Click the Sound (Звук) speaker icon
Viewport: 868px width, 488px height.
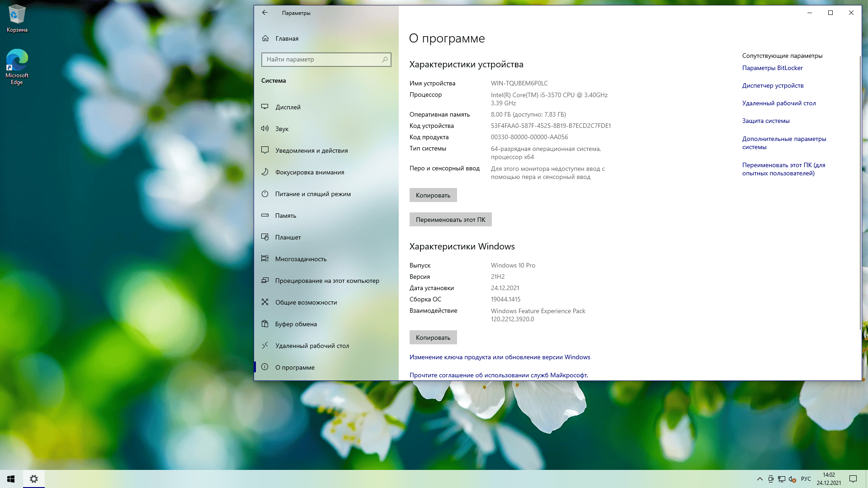(265, 129)
